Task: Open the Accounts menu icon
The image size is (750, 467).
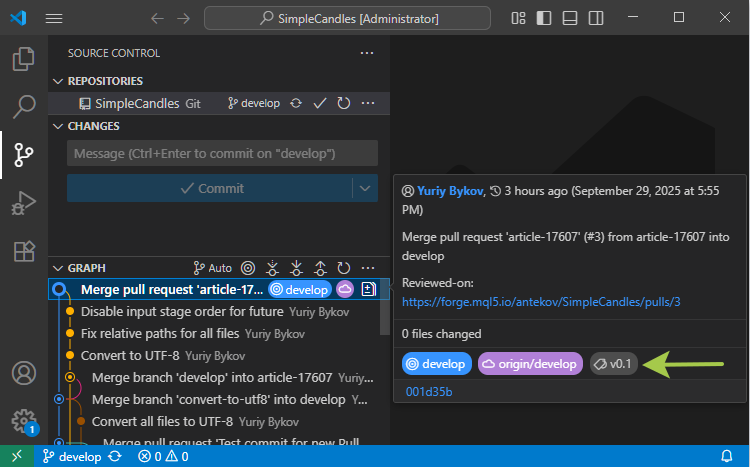Action: (23, 373)
